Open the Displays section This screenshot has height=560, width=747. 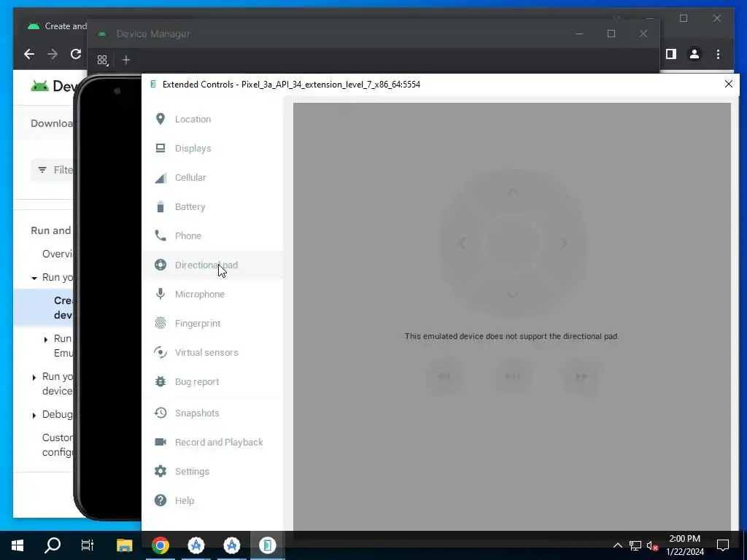(x=212, y=148)
